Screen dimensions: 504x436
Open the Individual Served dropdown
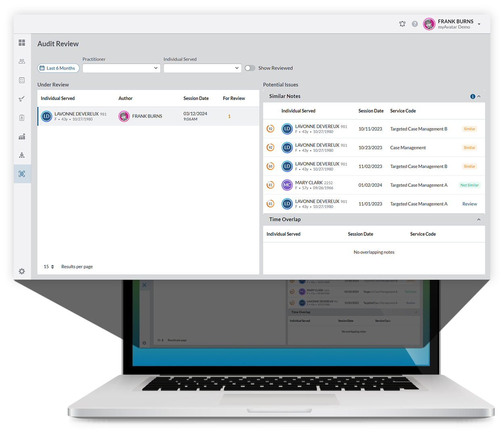(202, 68)
